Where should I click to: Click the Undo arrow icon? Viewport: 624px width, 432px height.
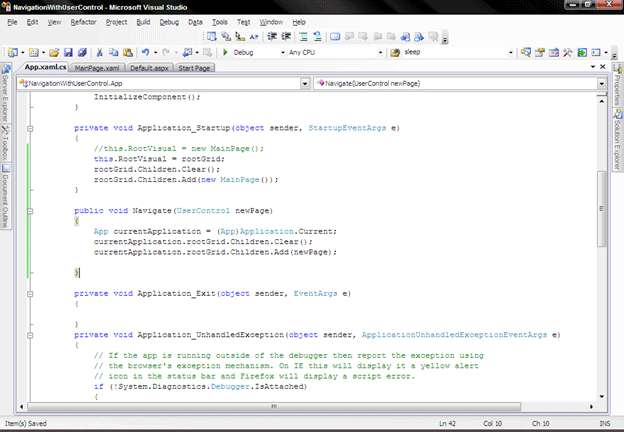(x=145, y=52)
